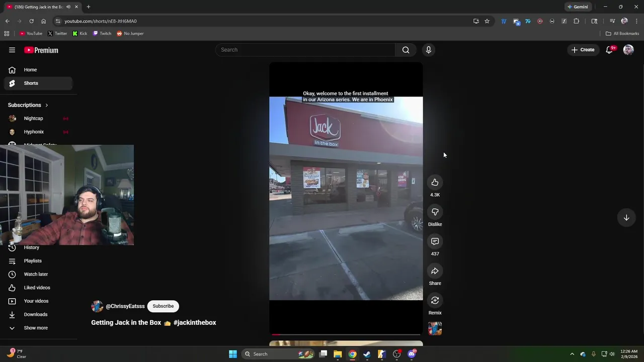Open the Extensions puzzle icon

(577, 21)
